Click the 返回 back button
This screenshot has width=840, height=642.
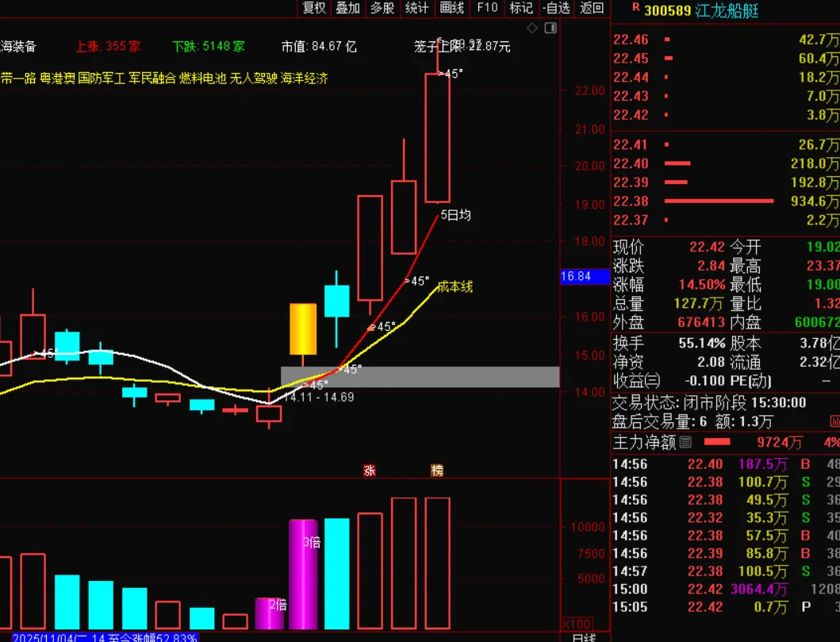(x=590, y=9)
